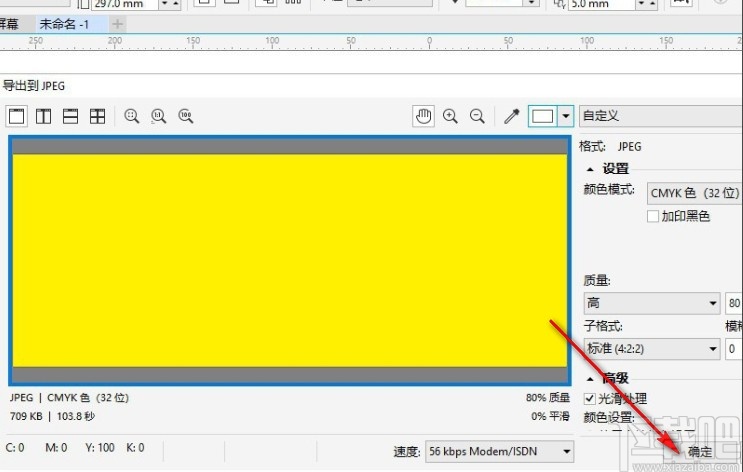Select two vertical preview panes layout
743x472 pixels.
[x=44, y=116]
